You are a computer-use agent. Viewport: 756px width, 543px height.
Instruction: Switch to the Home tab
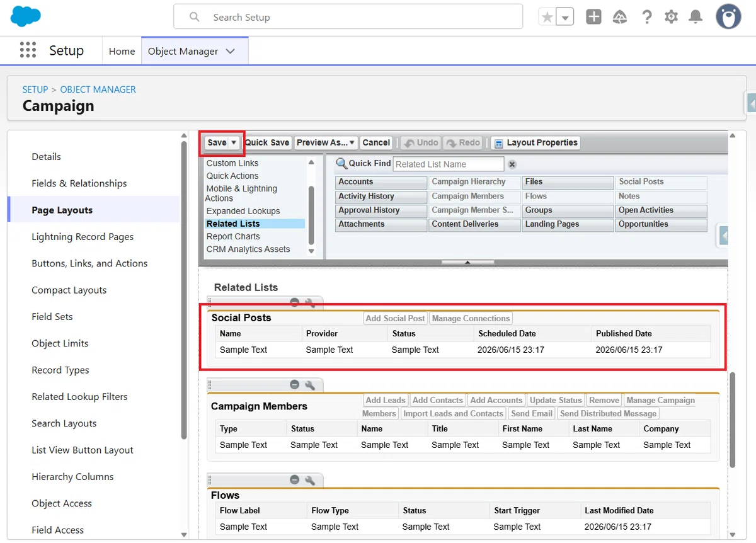[122, 51]
